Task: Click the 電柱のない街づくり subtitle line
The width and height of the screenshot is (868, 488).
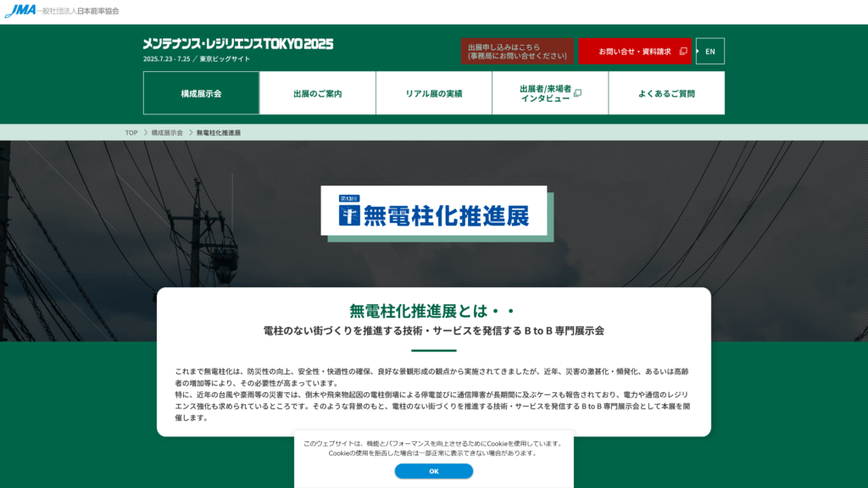Action: [434, 331]
